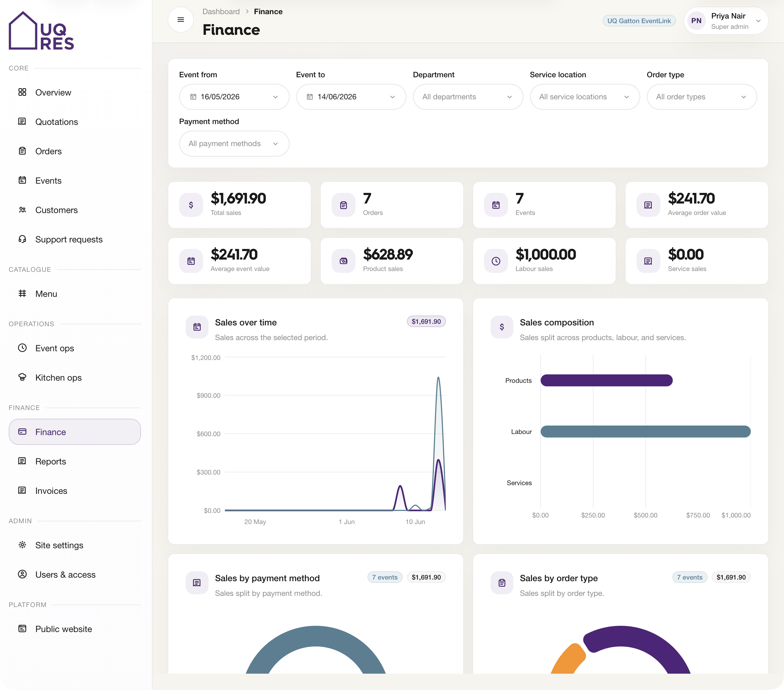Click the UQ Gatton EventLink badge
This screenshot has height=690, width=784.
click(639, 21)
